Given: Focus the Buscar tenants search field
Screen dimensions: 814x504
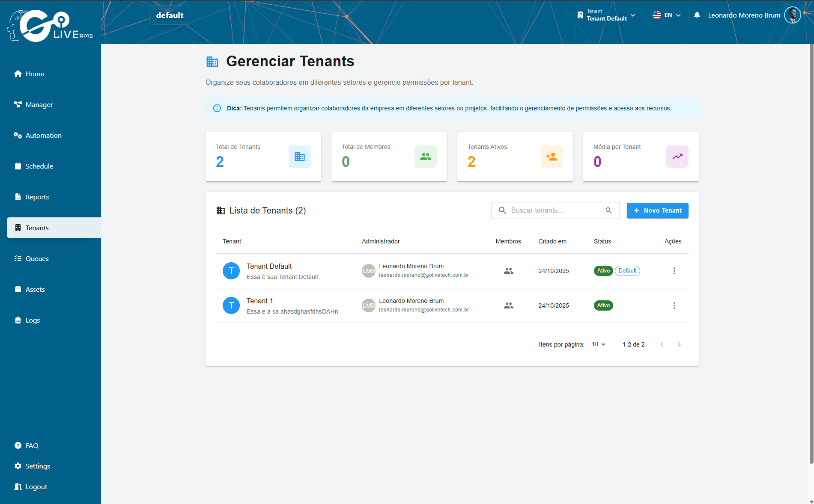Looking at the screenshot, I should coord(555,210).
